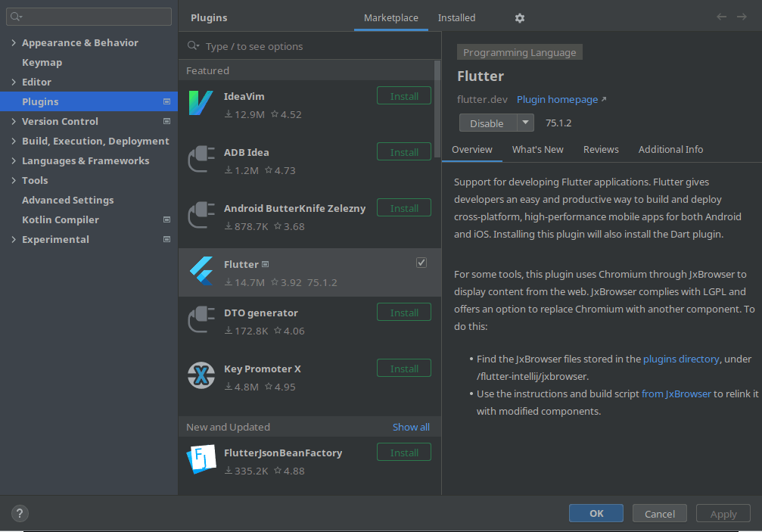Click the Key Promoter X logo

[201, 375]
